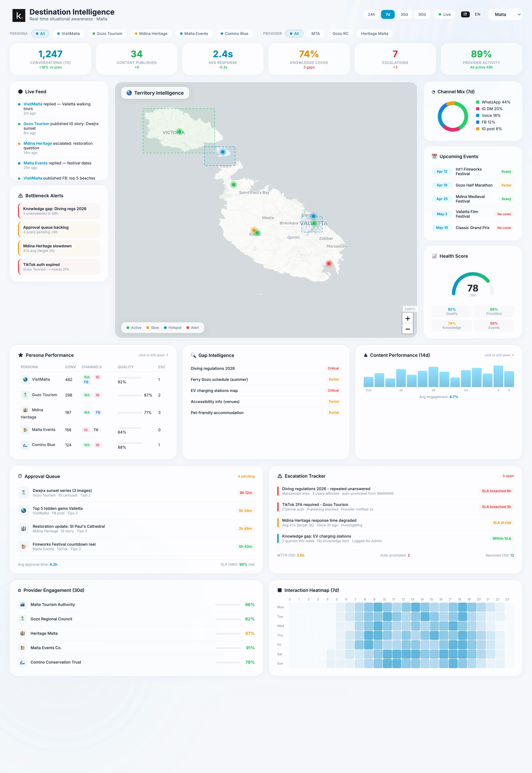Screen dimensions: 532x773
Task: Switch to the 90d time range tab
Action: (x=422, y=14)
